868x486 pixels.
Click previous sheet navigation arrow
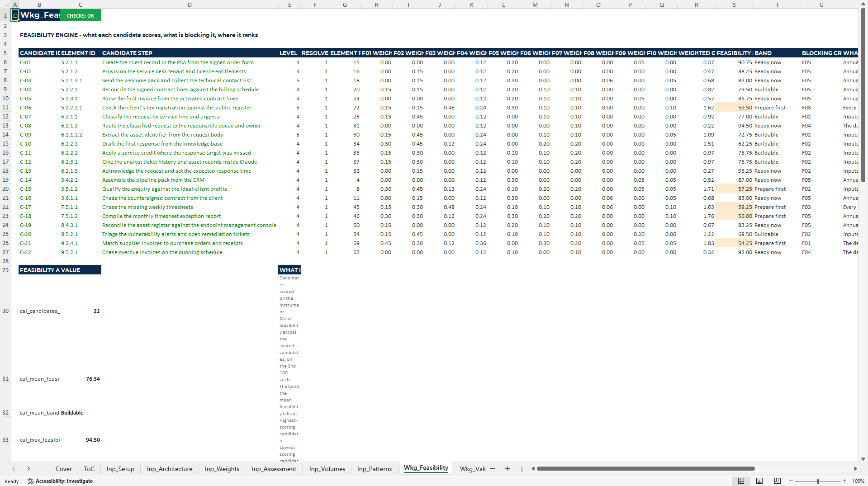pos(14,469)
